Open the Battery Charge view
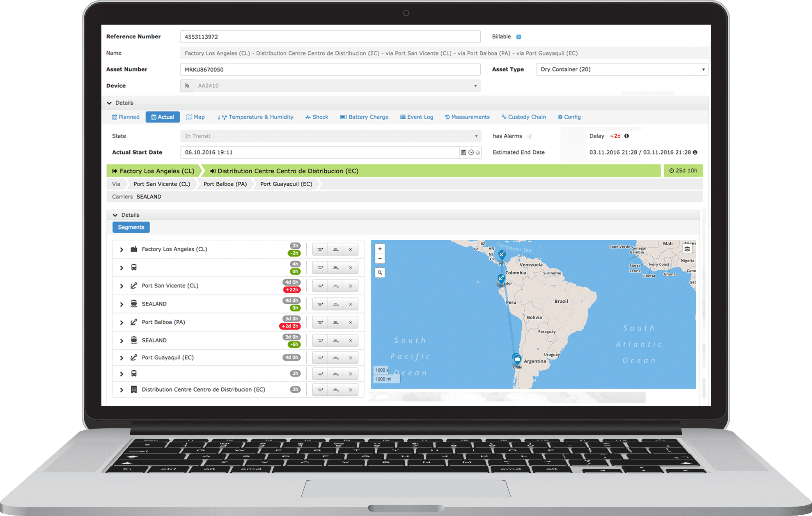Viewport: 812px width, 516px height. [x=364, y=117]
